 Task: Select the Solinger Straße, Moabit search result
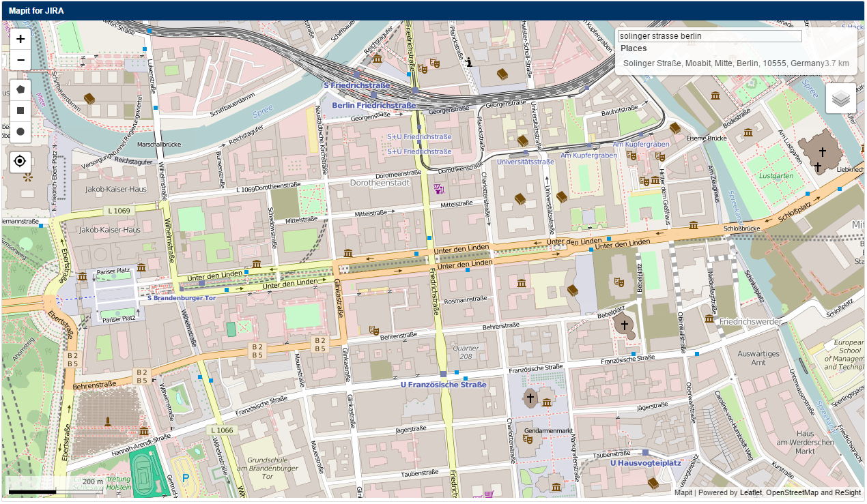tap(724, 63)
